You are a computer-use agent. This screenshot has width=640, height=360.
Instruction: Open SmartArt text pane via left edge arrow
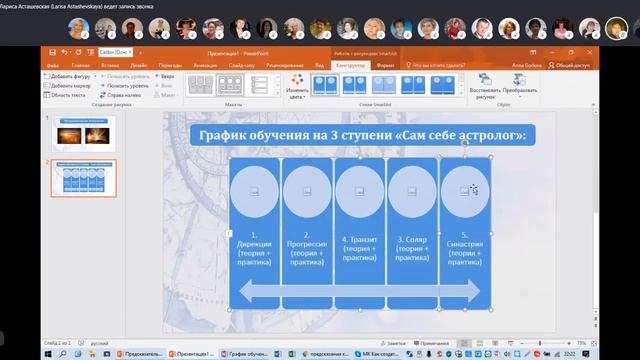coord(229,233)
